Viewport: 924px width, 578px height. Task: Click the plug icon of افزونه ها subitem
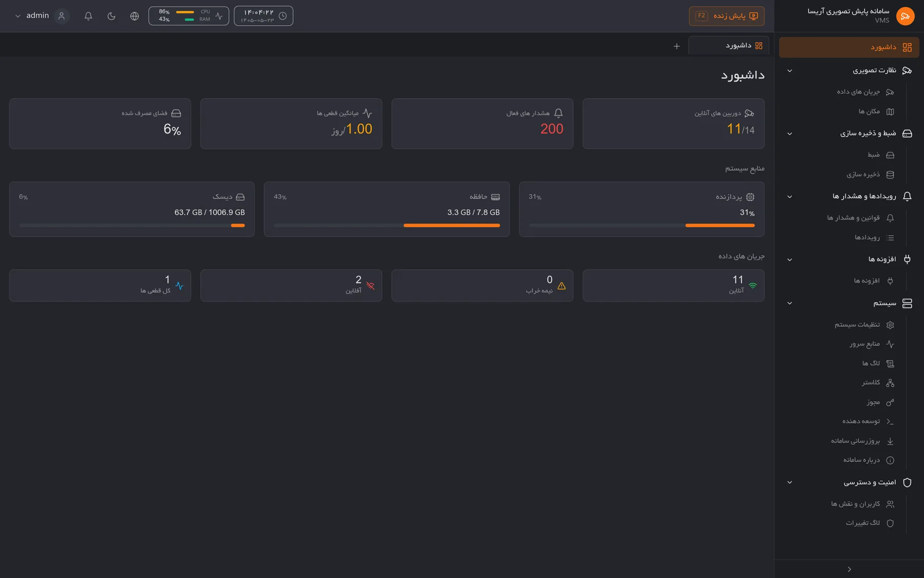click(890, 281)
